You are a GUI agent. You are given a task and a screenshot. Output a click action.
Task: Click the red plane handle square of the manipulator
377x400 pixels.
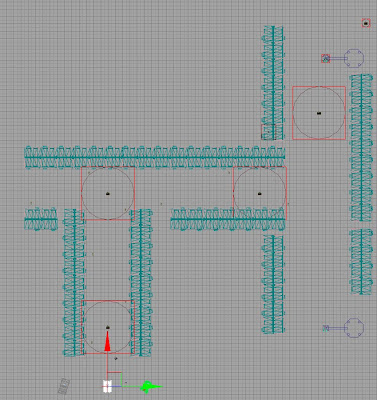[x=114, y=379]
